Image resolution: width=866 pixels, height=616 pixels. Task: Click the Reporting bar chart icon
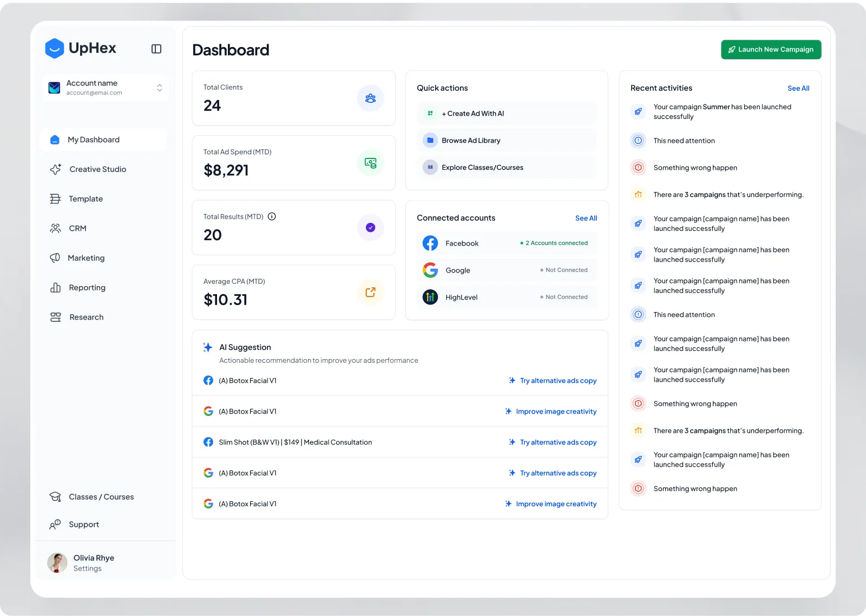point(55,288)
